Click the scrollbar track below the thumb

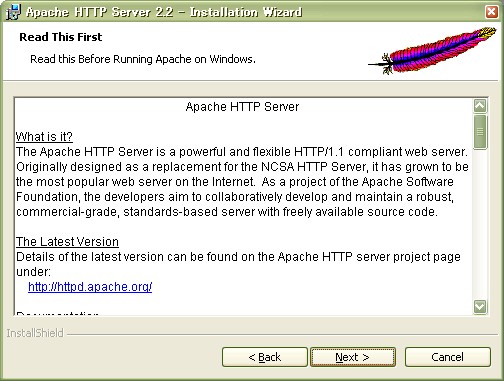click(x=480, y=225)
